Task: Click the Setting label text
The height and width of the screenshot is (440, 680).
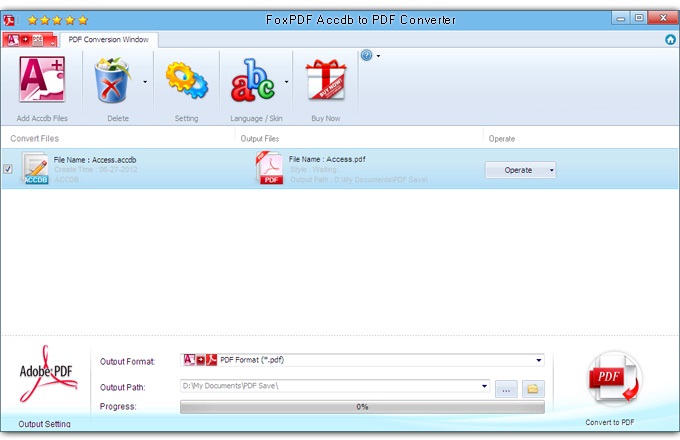Action: point(186,118)
